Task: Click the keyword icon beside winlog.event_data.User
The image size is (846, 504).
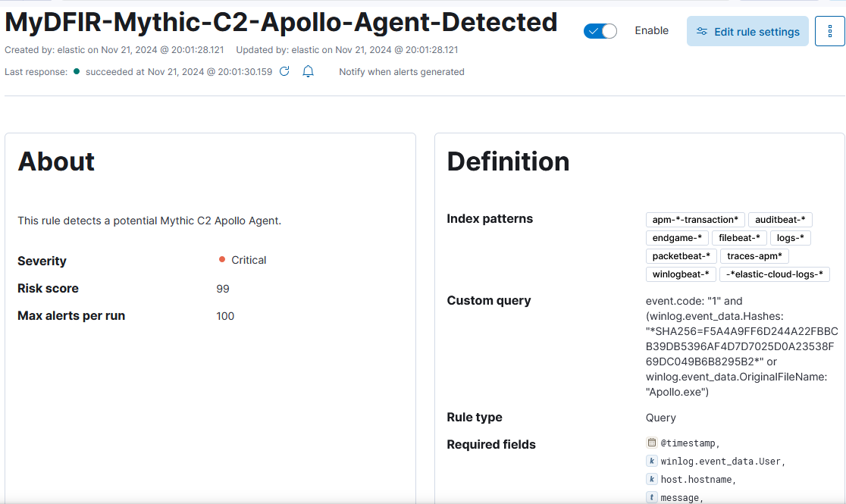Action: tap(652, 461)
